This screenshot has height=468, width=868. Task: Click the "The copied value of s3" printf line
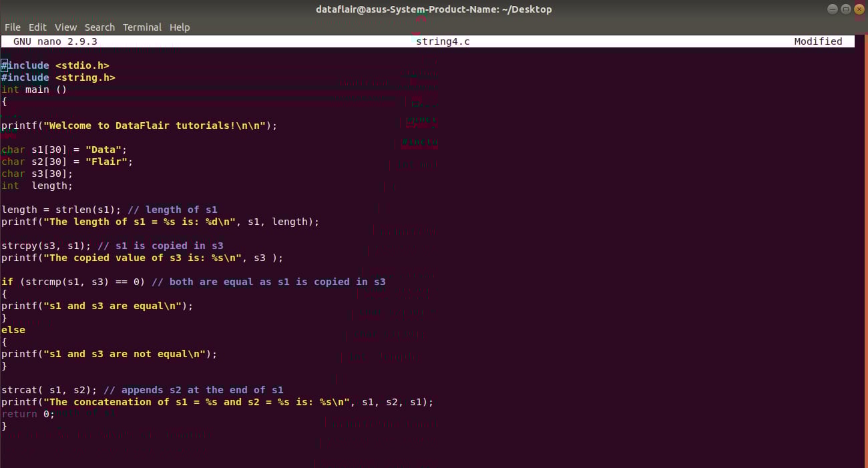pos(142,258)
